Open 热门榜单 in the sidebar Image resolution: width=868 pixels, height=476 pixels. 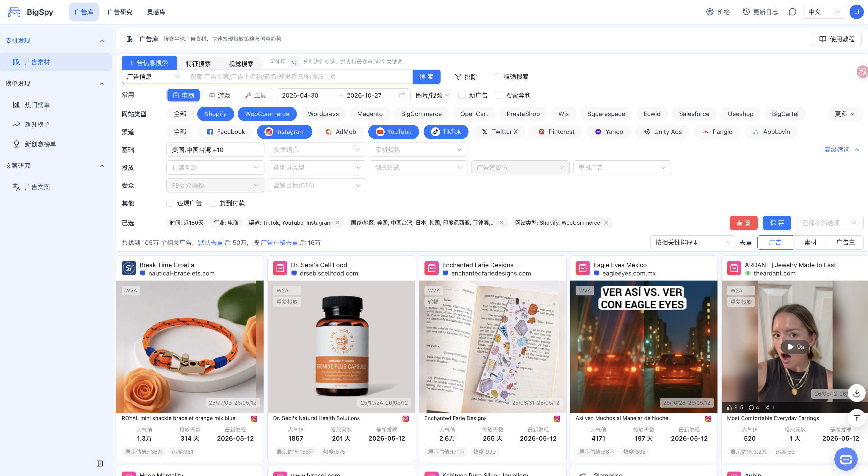[x=37, y=105]
